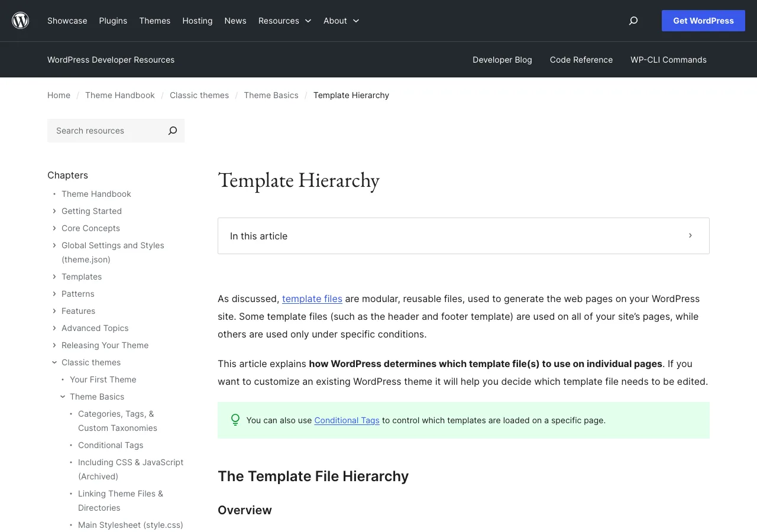This screenshot has width=757, height=532.
Task: Collapse the Theme Basics section
Action: coord(63,397)
